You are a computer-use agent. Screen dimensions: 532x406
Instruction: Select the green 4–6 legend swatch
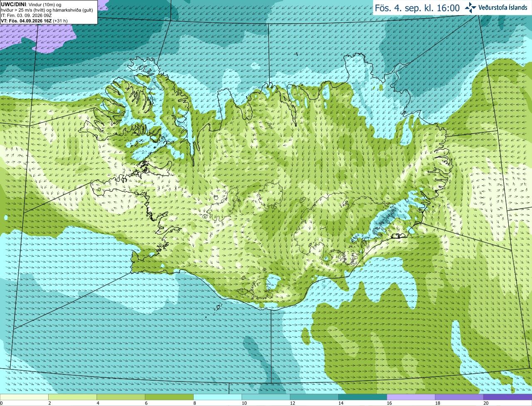coord(121,397)
